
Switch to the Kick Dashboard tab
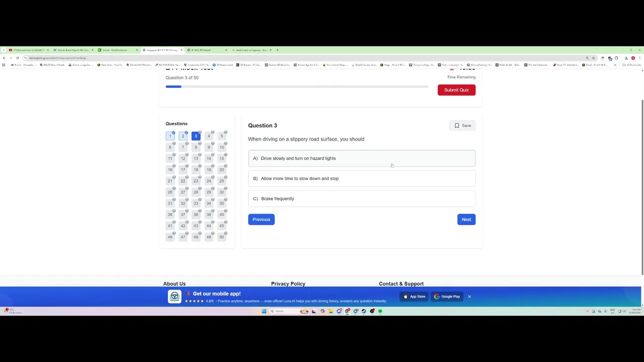click(118, 50)
